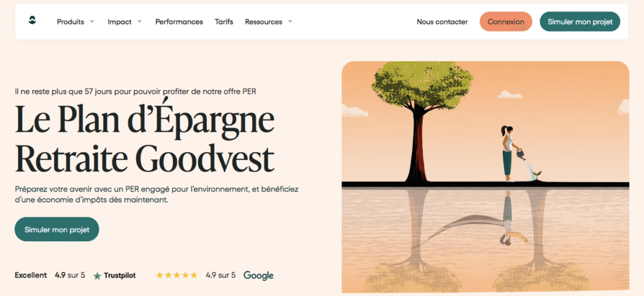644x296 pixels.
Task: Expand the Ressources dropdown chevron
Action: tap(290, 21)
